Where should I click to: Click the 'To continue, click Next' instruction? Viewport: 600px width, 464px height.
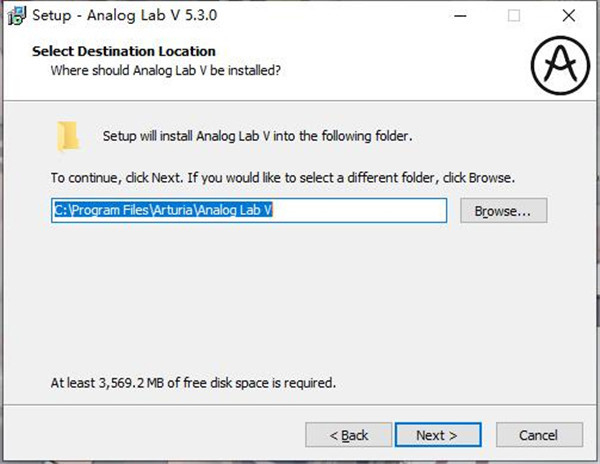point(283,178)
